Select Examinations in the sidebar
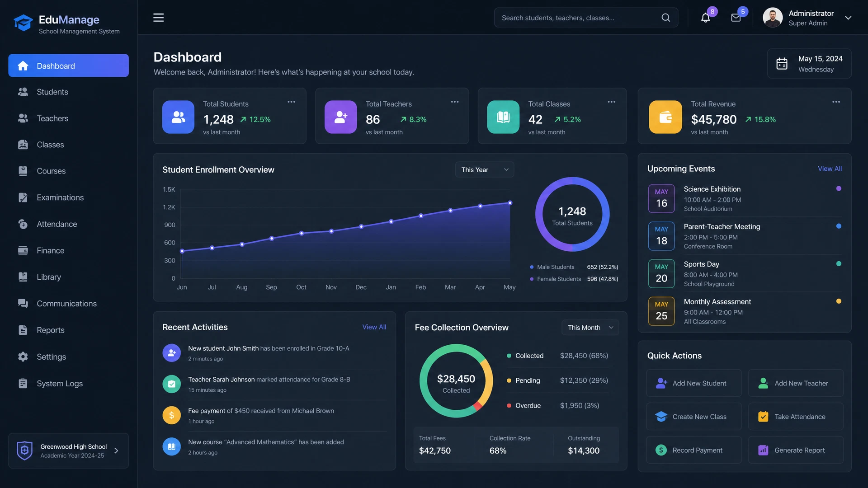Viewport: 868px width, 488px height. click(68, 197)
